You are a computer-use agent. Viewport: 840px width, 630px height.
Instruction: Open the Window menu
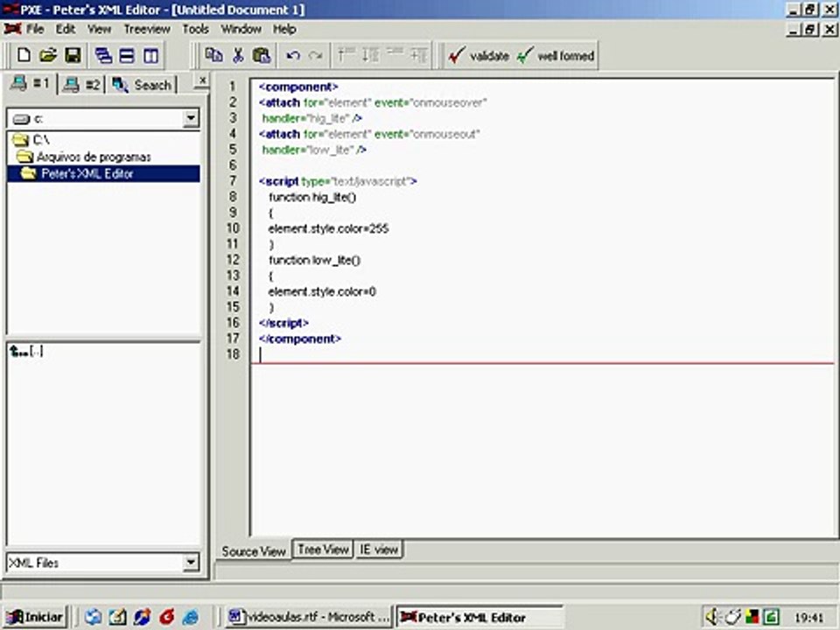click(x=241, y=29)
